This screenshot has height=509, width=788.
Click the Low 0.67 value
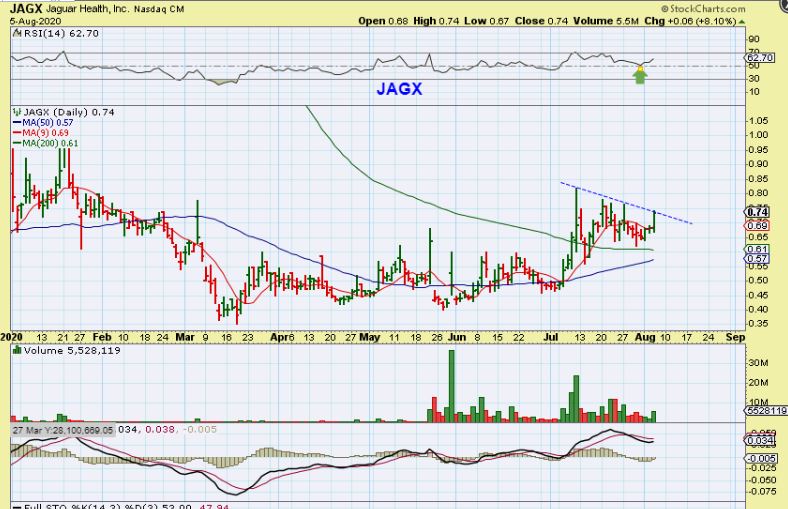point(486,21)
